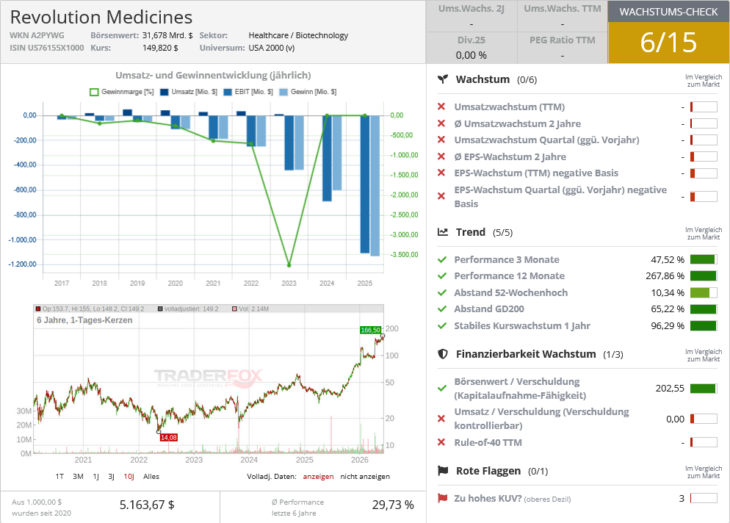Click Börsenwert 31,678 Mrd. $ value
730x523 pixels.
pos(167,35)
